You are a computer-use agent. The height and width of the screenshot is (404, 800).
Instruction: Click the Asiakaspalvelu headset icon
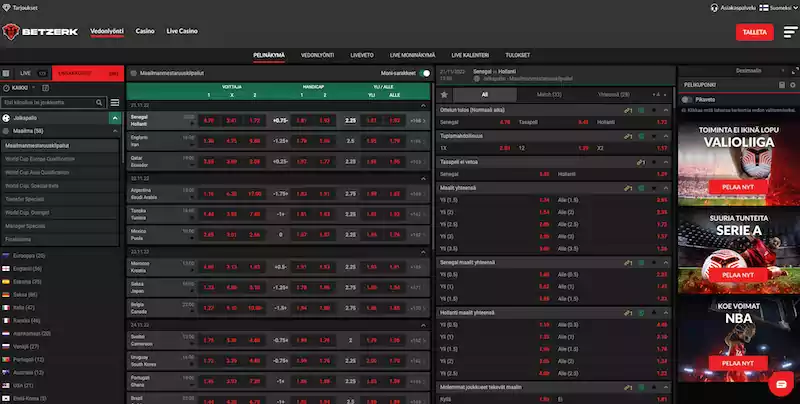[x=714, y=8]
